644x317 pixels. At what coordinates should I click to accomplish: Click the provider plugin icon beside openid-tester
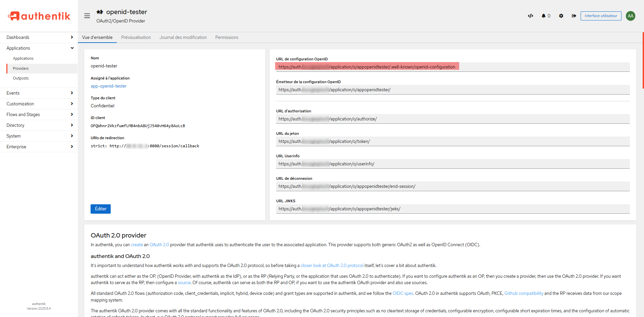tap(100, 12)
